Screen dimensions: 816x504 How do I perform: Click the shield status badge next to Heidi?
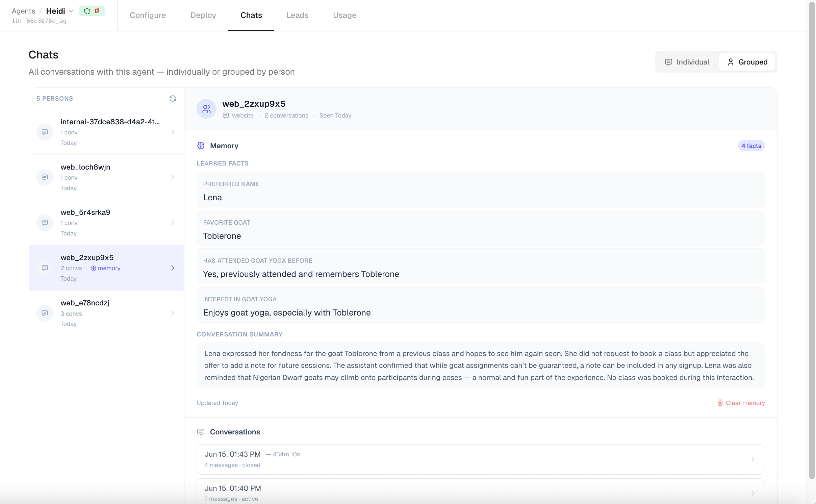tap(87, 11)
